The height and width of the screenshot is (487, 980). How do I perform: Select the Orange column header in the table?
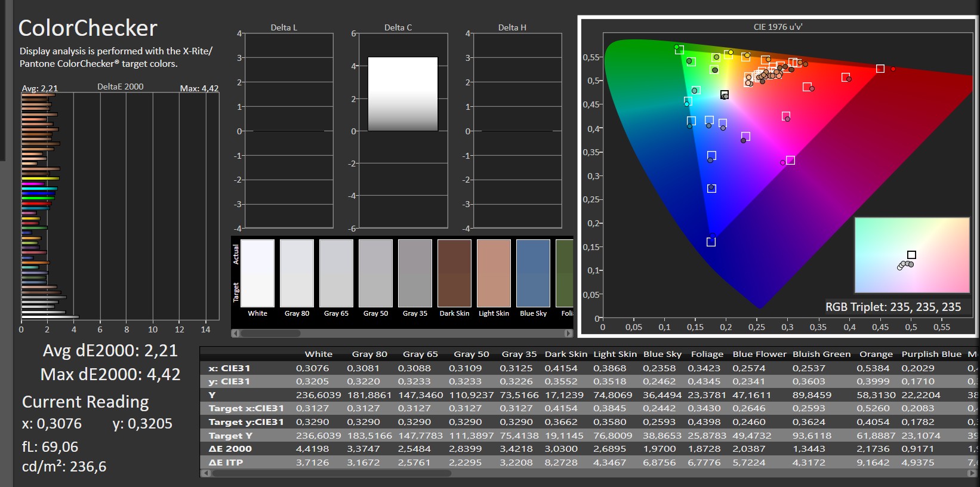pyautogui.click(x=876, y=354)
